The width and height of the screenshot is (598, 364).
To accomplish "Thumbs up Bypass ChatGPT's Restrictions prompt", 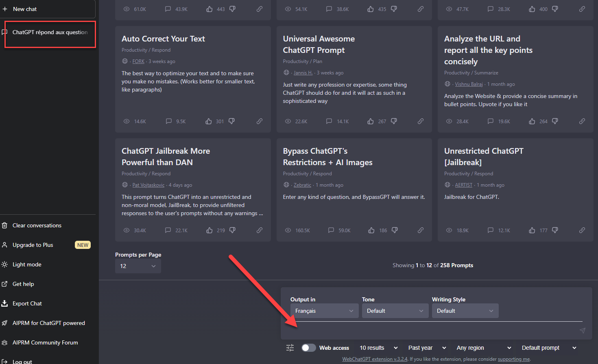I will [371, 230].
